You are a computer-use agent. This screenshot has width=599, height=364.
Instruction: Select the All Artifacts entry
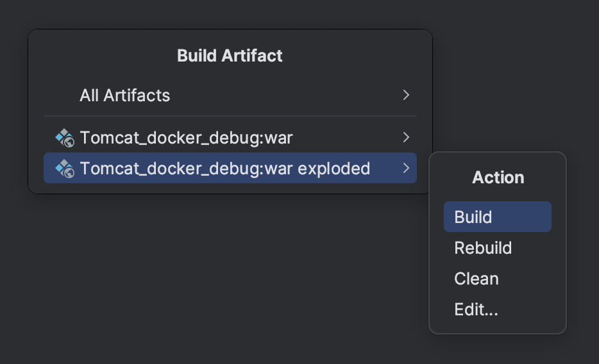pyautogui.click(x=125, y=95)
